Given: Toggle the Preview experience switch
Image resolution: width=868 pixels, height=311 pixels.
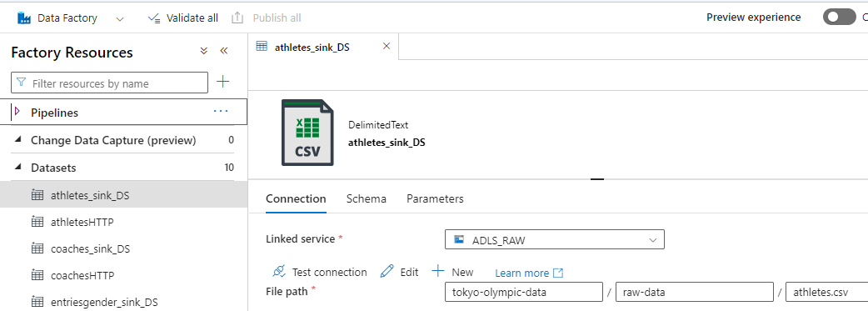Looking at the screenshot, I should pyautogui.click(x=839, y=18).
